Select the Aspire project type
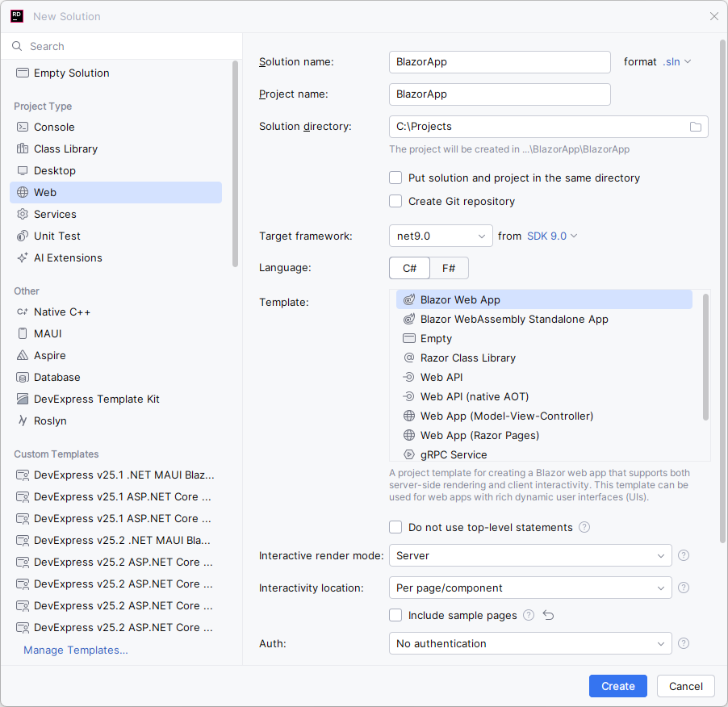 click(x=52, y=355)
